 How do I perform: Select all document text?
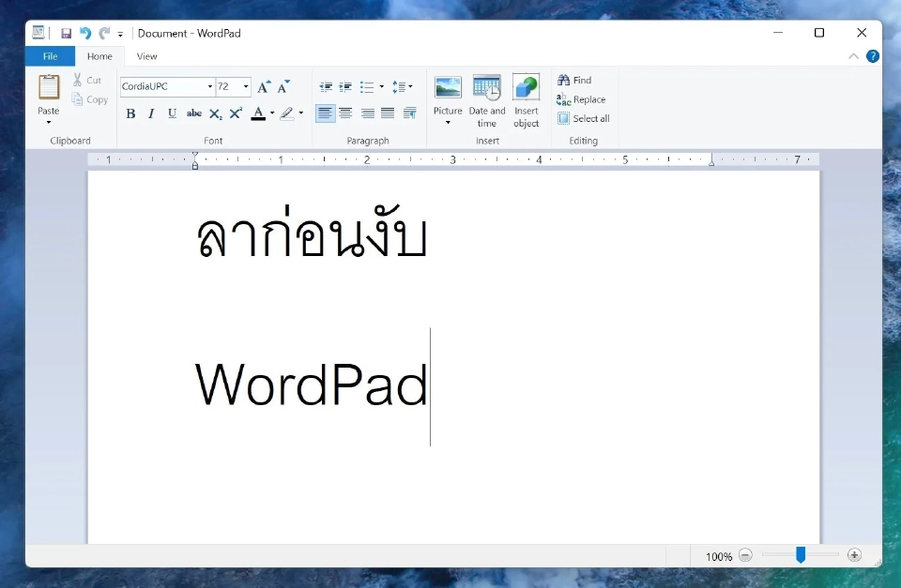click(x=584, y=118)
